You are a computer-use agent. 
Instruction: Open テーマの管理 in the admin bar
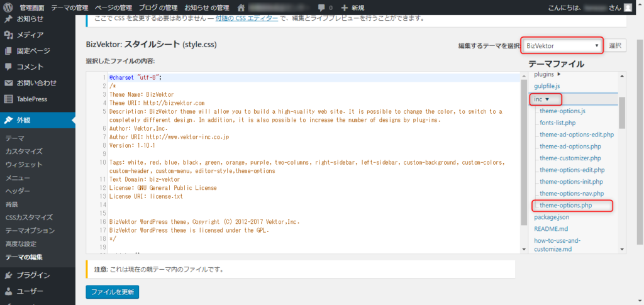tap(70, 8)
